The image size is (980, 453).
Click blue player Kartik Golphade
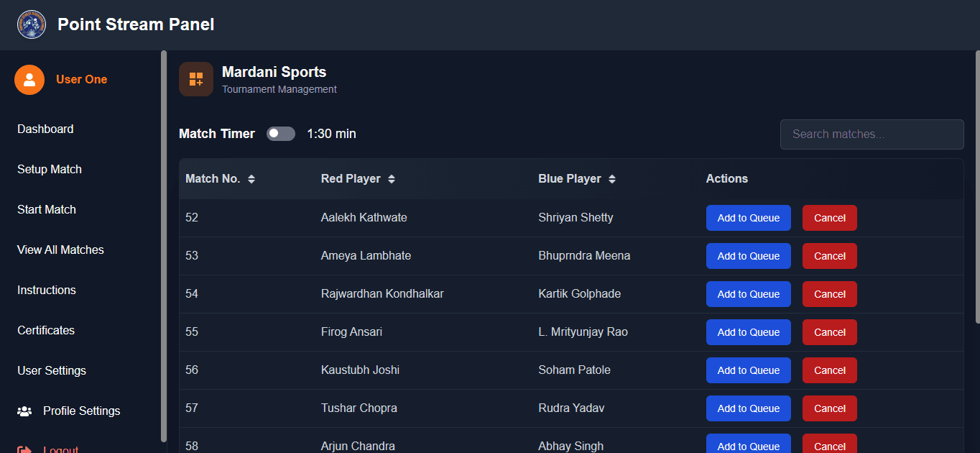click(x=580, y=294)
